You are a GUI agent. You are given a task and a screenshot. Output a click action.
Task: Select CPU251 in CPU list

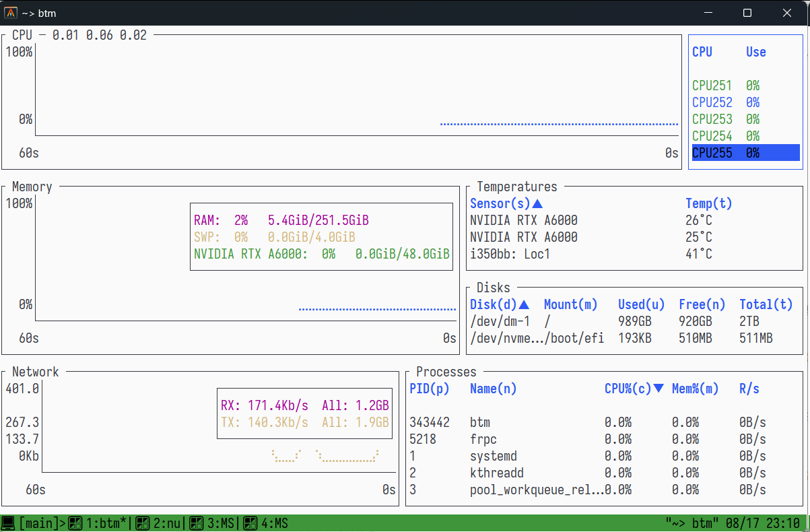(746, 86)
